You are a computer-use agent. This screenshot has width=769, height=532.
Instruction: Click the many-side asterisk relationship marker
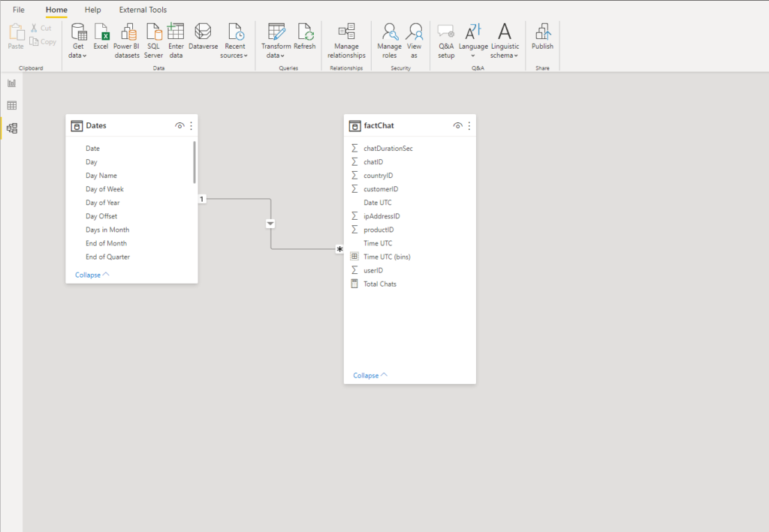pyautogui.click(x=339, y=249)
